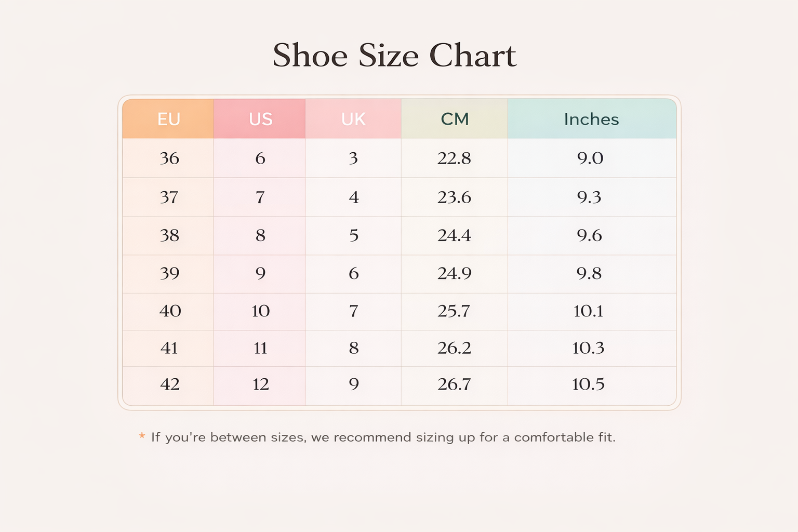Click EU size 42 cell
The image size is (798, 532).
169,384
